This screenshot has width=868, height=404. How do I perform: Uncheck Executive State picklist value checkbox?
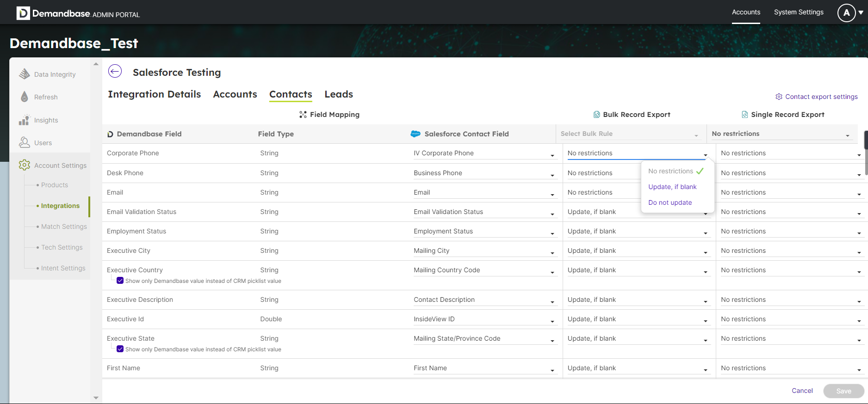click(120, 349)
